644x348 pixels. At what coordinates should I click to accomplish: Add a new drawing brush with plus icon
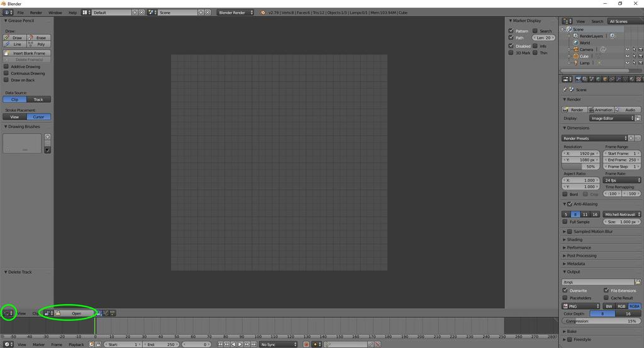[48, 137]
